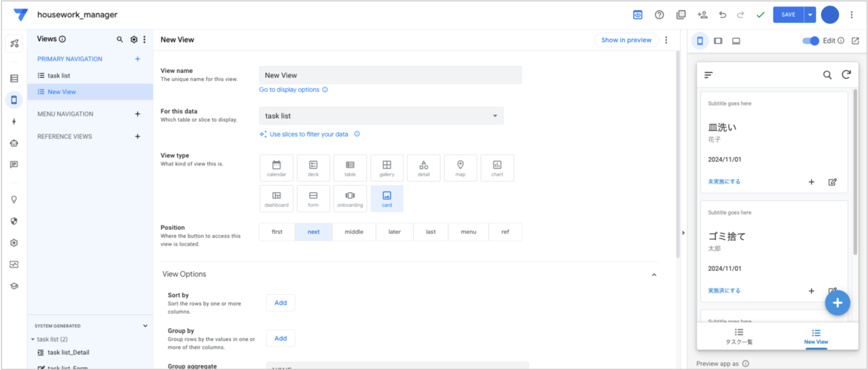Add a Sort by column
This screenshot has height=370, width=868.
point(281,303)
